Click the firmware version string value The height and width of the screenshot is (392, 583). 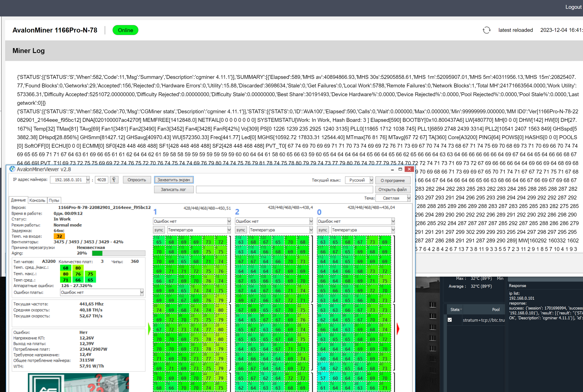(104, 207)
